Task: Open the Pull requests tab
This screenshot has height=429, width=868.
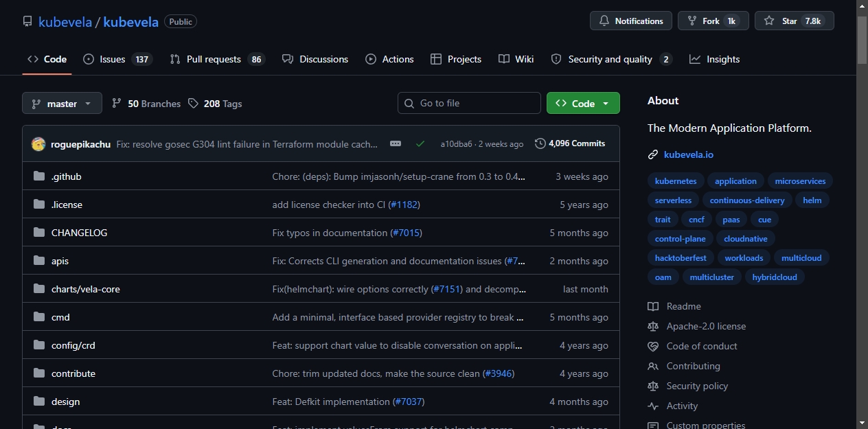Action: click(x=217, y=59)
